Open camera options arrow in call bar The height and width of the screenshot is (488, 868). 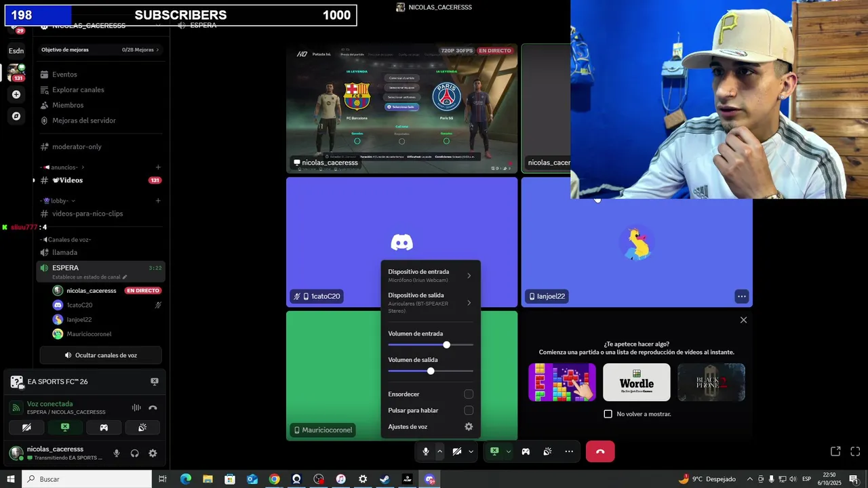[x=471, y=451]
